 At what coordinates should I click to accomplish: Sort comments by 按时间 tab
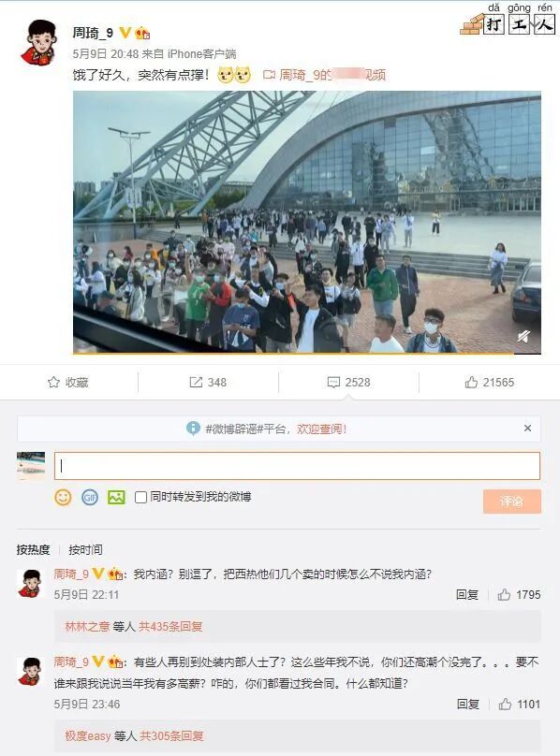click(85, 549)
